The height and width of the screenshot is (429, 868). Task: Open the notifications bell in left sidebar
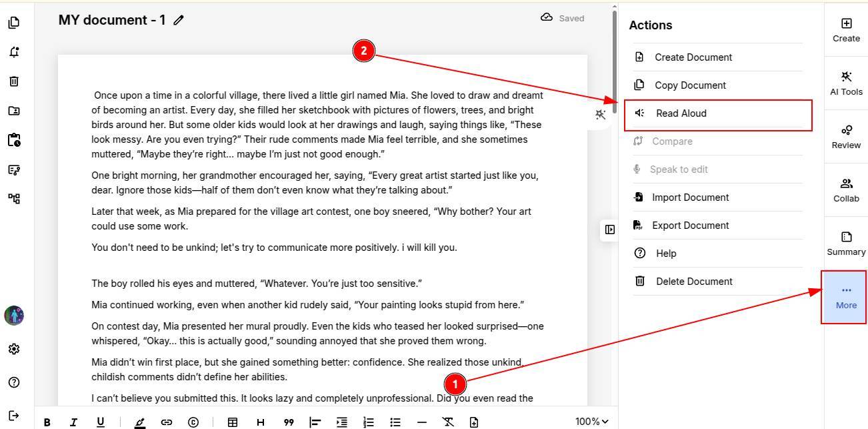point(14,52)
